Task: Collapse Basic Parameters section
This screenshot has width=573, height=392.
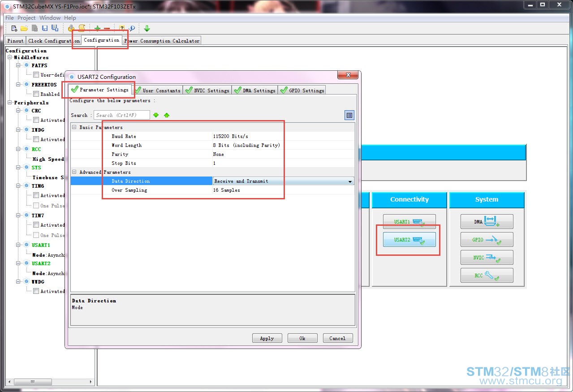Action: pyautogui.click(x=74, y=127)
